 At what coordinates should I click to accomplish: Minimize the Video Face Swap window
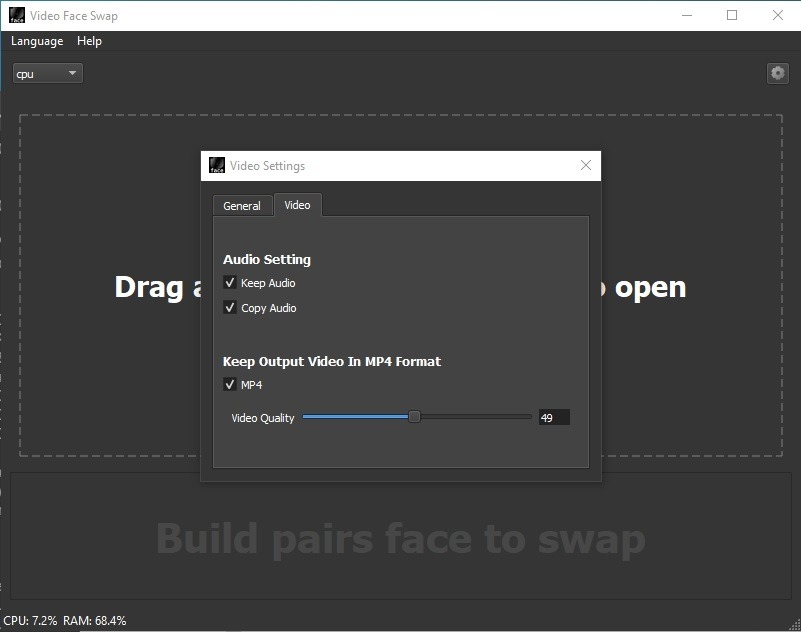point(687,15)
